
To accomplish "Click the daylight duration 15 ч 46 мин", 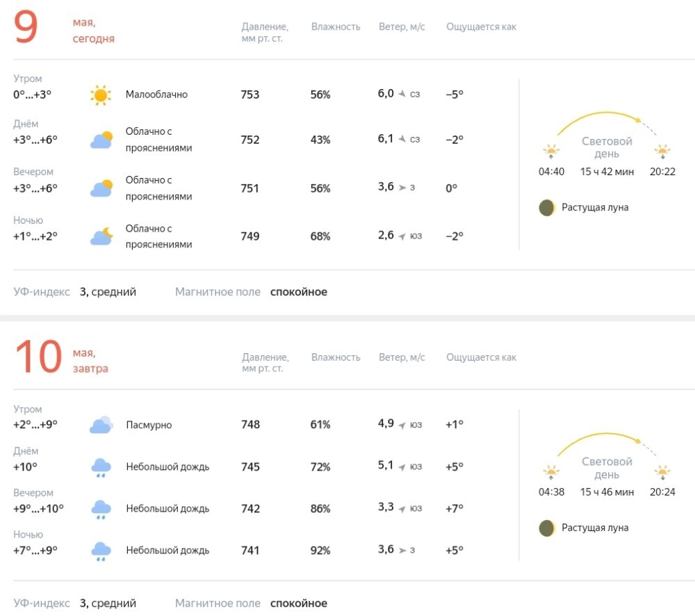I will (607, 492).
